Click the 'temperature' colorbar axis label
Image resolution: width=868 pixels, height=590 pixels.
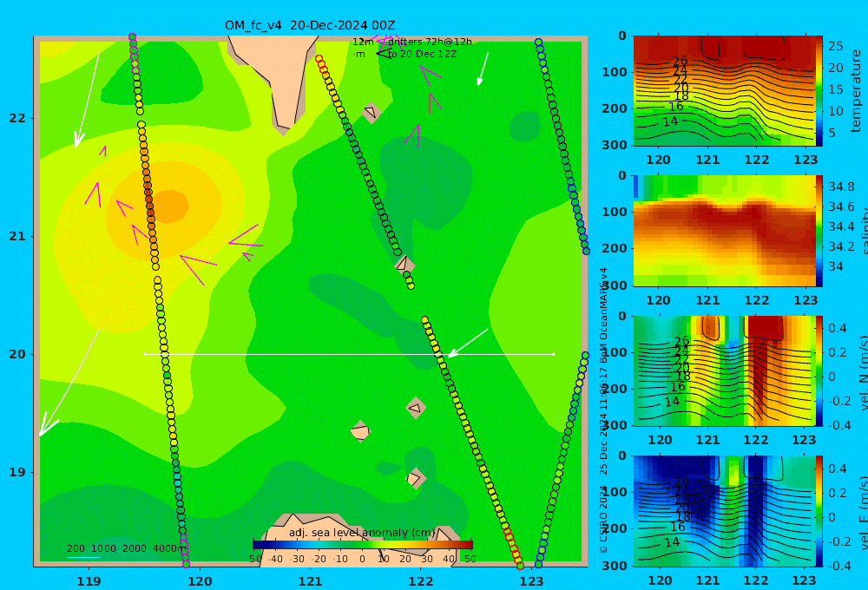coord(856,91)
